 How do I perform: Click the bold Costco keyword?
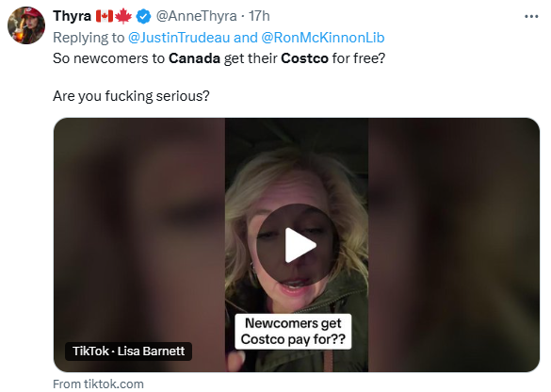304,58
